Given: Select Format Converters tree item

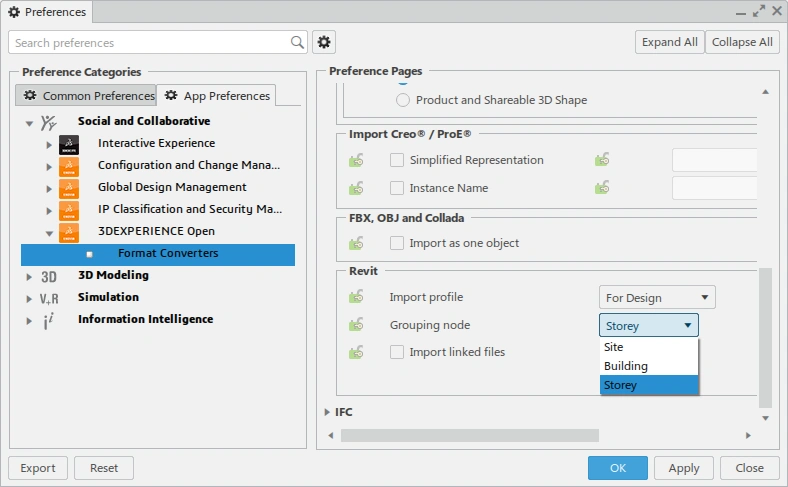Looking at the screenshot, I should [x=158, y=254].
